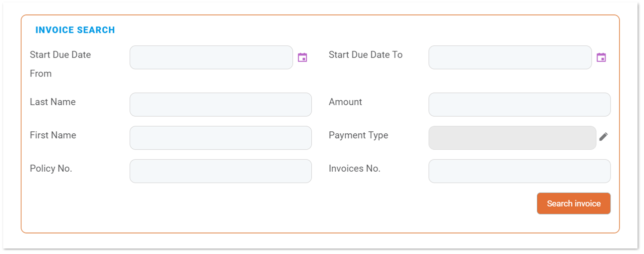Viewport: 644px width, 254px height.
Task: Click the Last Name label text
Action: (53, 102)
